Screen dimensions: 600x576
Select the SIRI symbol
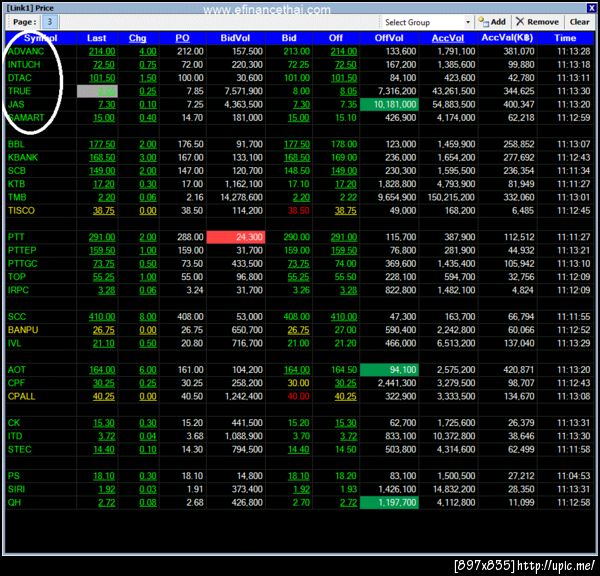coord(16,489)
